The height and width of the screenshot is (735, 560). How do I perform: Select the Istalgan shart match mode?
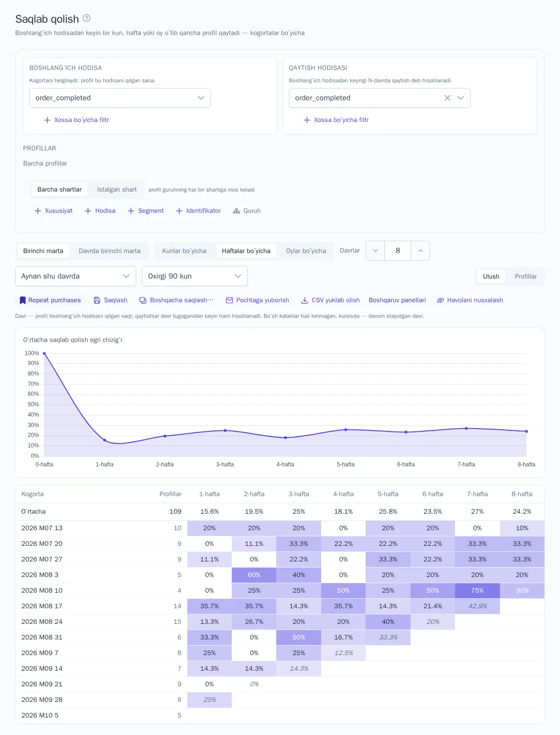point(117,190)
